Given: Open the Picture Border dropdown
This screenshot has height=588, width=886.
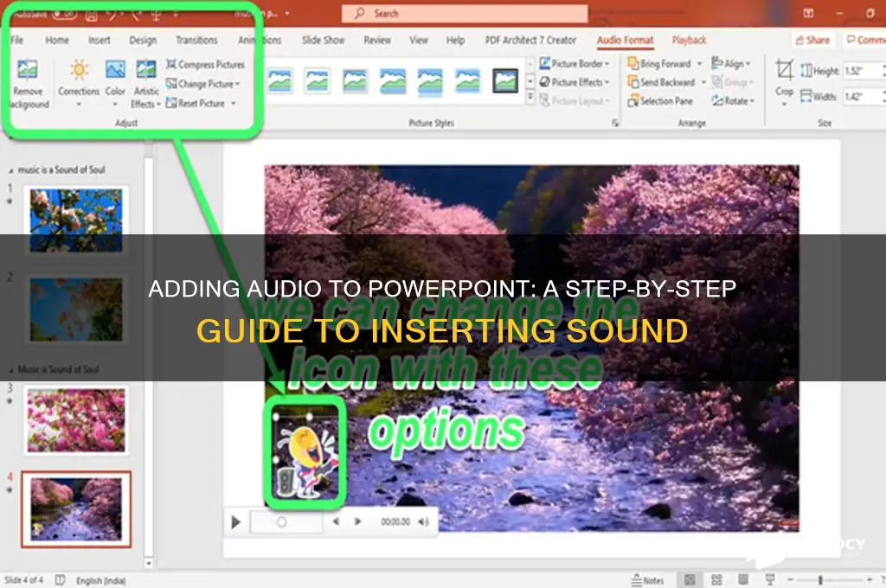Looking at the screenshot, I should [575, 64].
